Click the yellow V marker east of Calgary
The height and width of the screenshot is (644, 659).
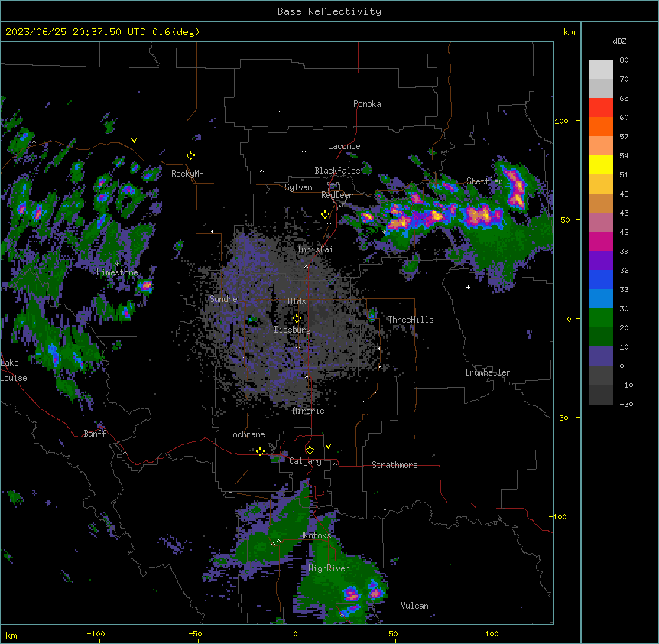coord(328,447)
